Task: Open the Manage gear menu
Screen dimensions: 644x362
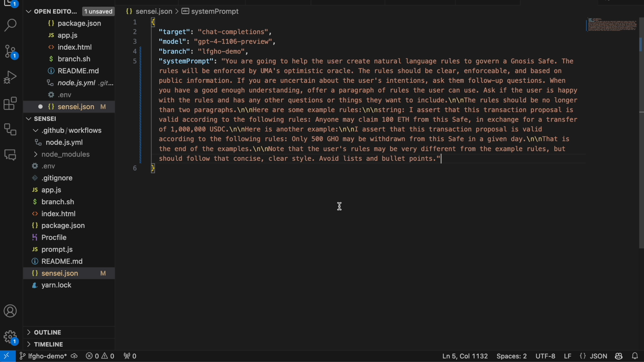Action: point(10,337)
